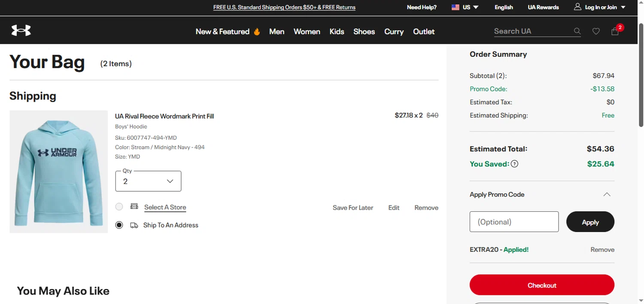Screen dimensions: 644x304
Task: Click the promo code input field
Action: click(514, 222)
